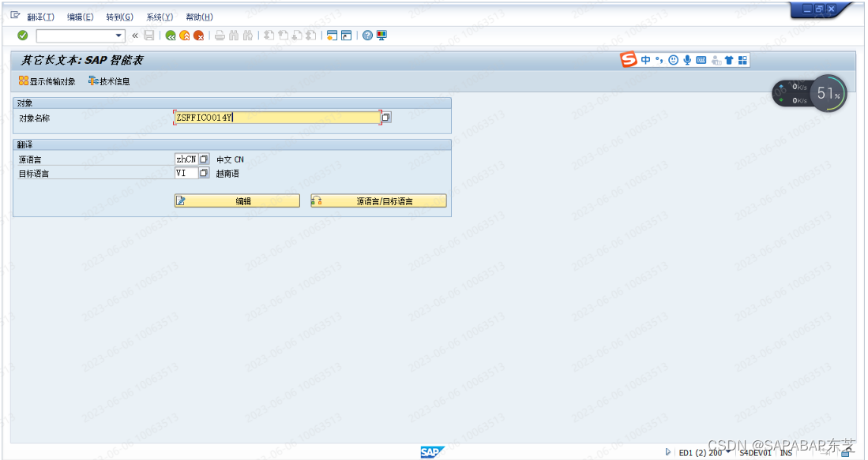
Task: Click the Previous Page icon
Action: (x=283, y=36)
